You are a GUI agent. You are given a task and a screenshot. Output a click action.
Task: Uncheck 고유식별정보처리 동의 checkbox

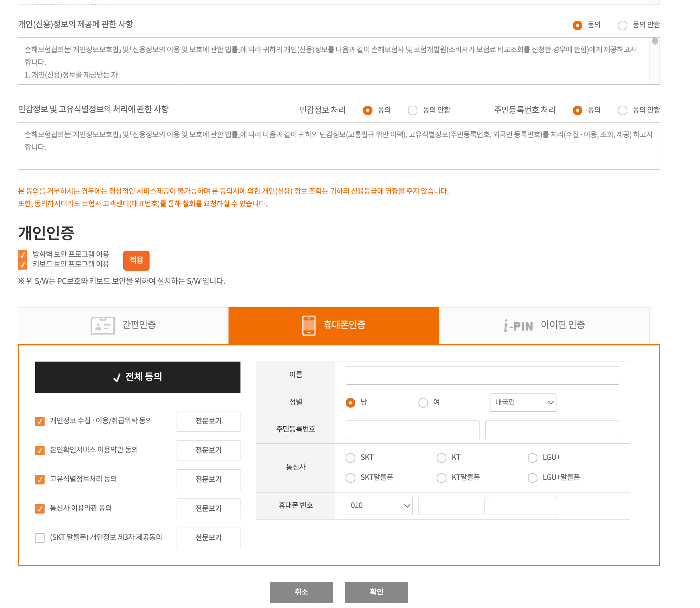(x=40, y=479)
